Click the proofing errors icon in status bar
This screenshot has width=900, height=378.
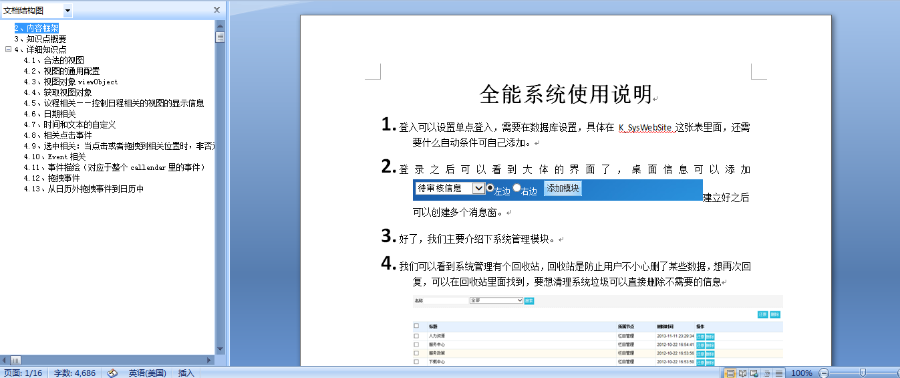112,373
